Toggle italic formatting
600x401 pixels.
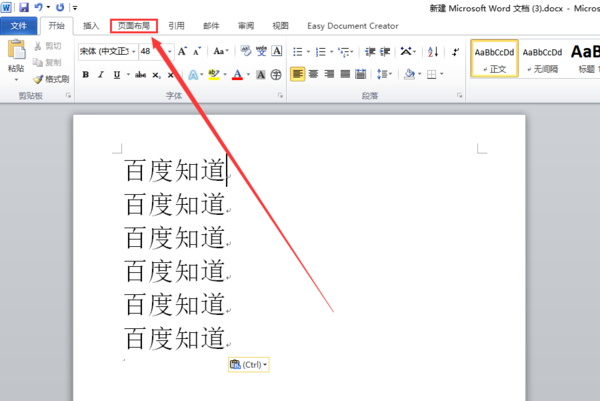(x=101, y=75)
